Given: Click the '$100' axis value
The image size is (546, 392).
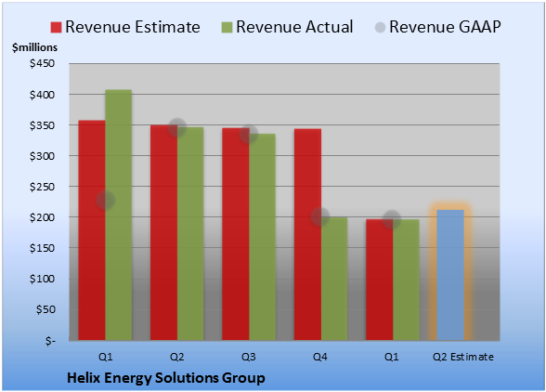Looking at the screenshot, I should click(x=42, y=279).
